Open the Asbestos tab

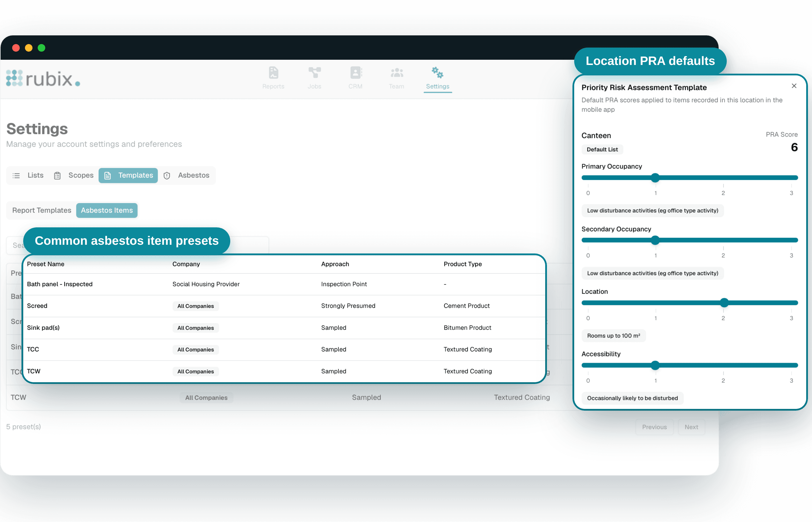[186, 175]
